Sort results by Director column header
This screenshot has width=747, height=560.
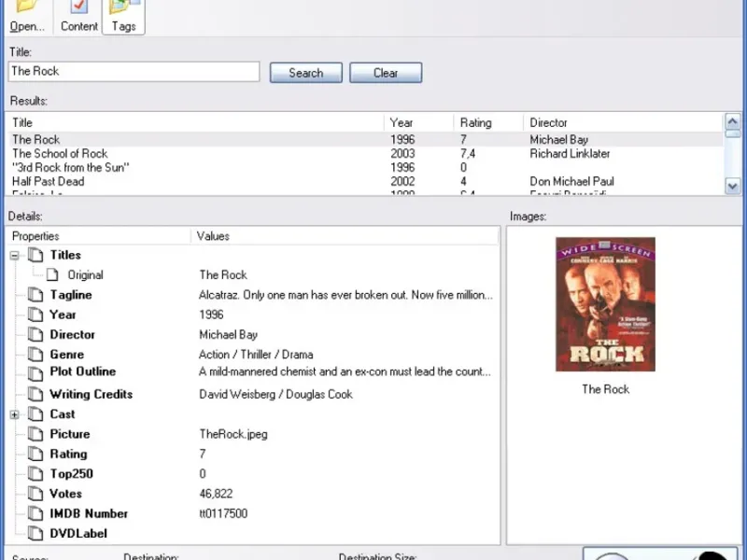[623, 122]
